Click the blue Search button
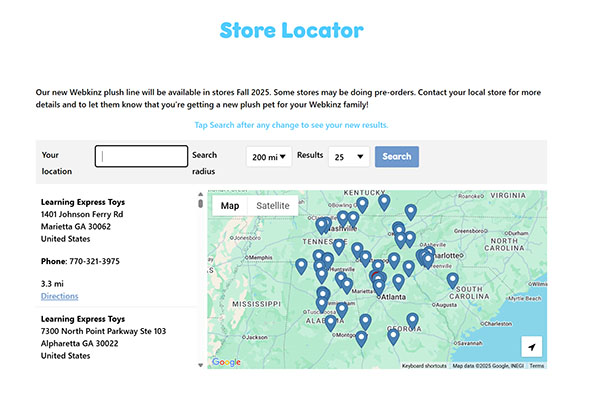600x397 pixels. [x=397, y=157]
